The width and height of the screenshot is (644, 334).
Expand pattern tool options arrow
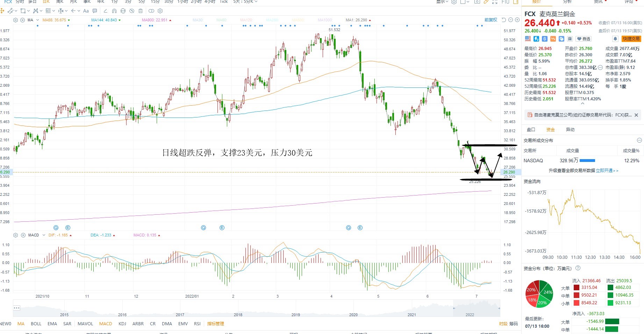click(41, 11)
